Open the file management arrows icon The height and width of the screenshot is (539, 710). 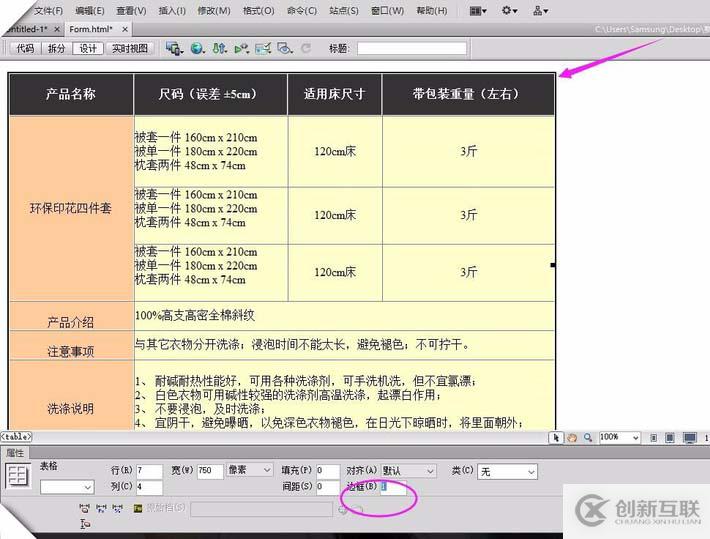tap(220, 48)
